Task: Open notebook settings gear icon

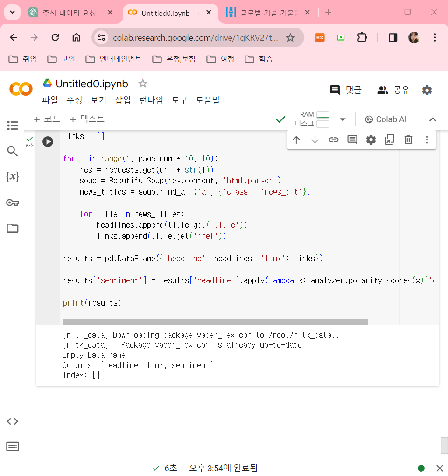Action: (x=427, y=90)
